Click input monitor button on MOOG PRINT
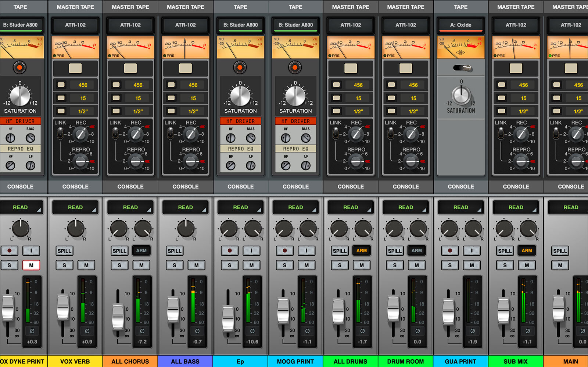Screen dimensions: 588x367 (x=306, y=251)
